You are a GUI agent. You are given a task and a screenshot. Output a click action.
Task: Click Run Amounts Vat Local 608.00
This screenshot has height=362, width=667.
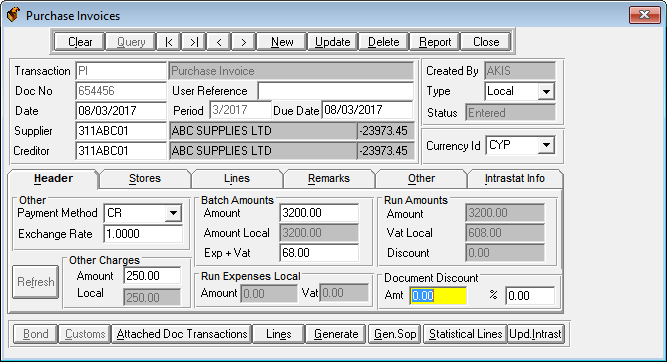click(505, 233)
